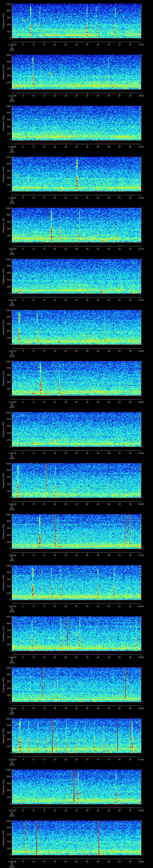Click the 2:29:00 start time label
The image size is (153, 868).
[x=12, y=708]
